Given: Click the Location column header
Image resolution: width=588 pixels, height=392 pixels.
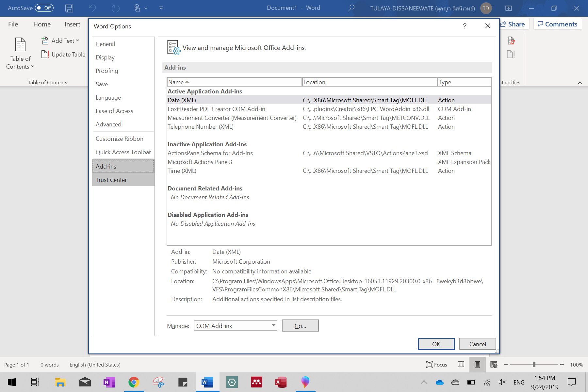Looking at the screenshot, I should pyautogui.click(x=369, y=82).
